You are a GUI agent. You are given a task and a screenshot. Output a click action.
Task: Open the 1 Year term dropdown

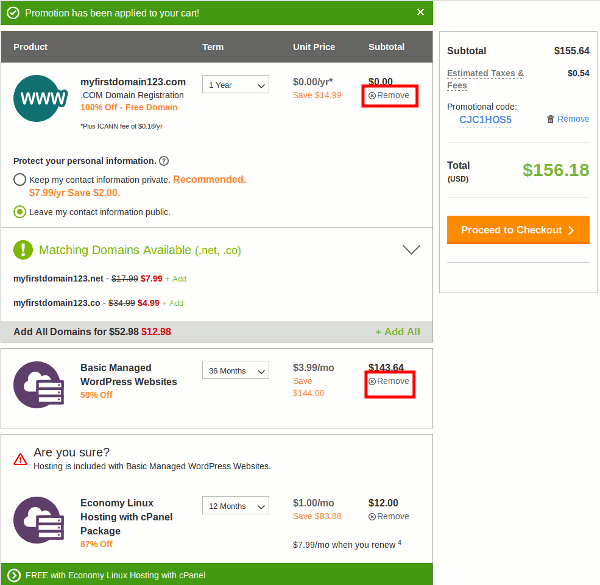pyautogui.click(x=235, y=84)
